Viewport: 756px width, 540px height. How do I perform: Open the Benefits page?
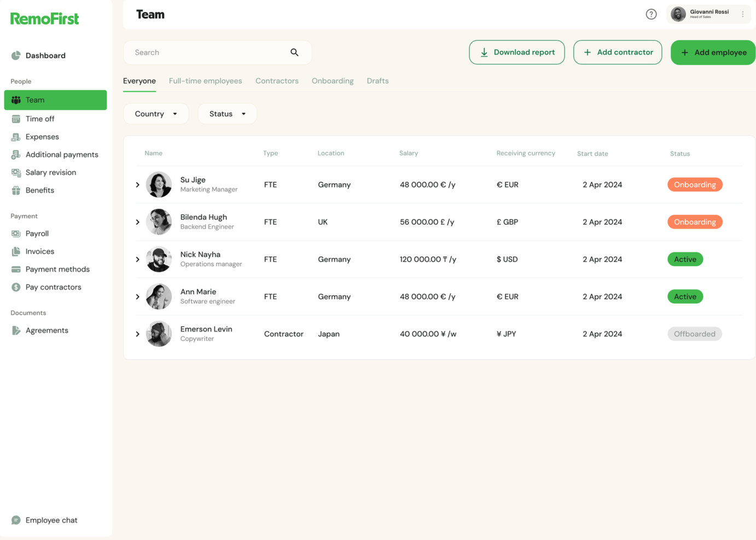(39, 190)
